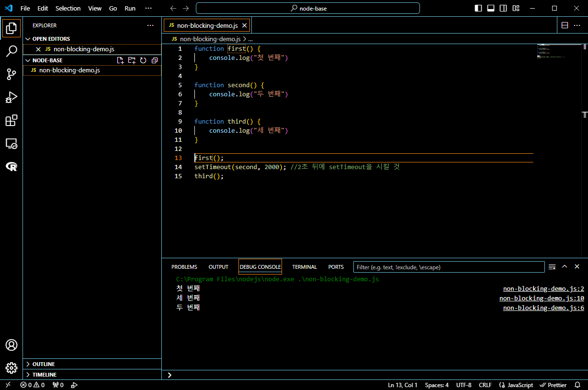Follow link non-blocking-demo.js:6

(543, 308)
